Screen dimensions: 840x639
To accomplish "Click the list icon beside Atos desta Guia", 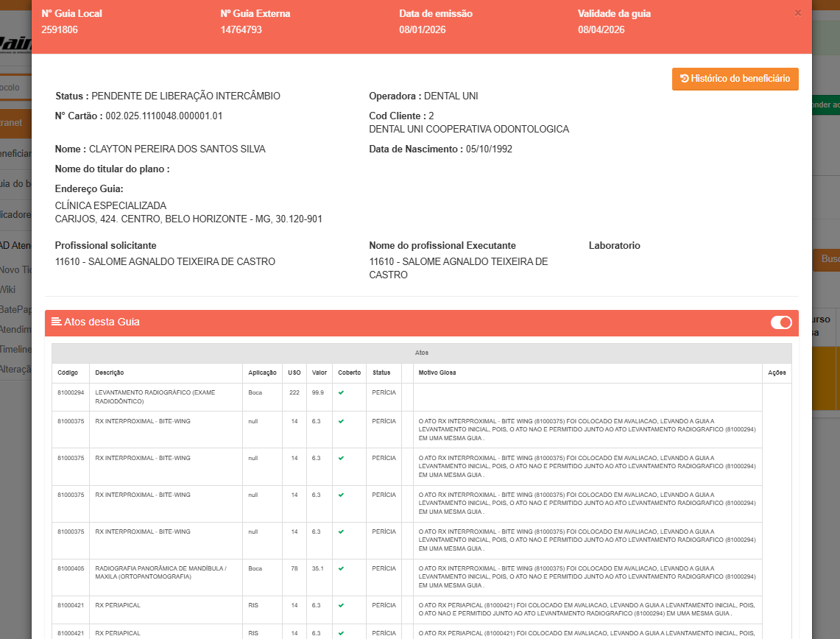I will click(56, 322).
